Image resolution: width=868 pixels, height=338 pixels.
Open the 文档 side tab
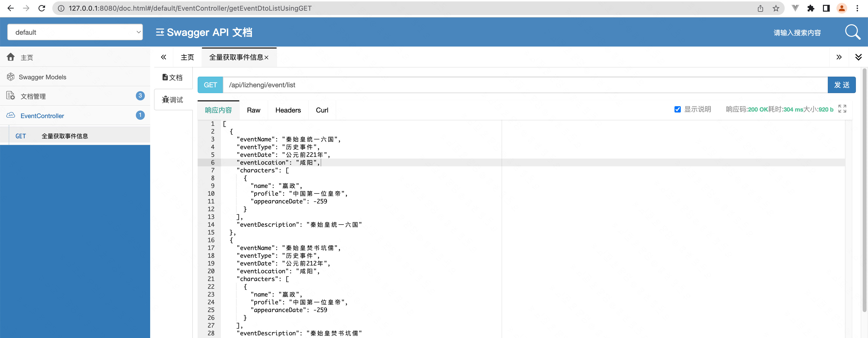pos(173,78)
